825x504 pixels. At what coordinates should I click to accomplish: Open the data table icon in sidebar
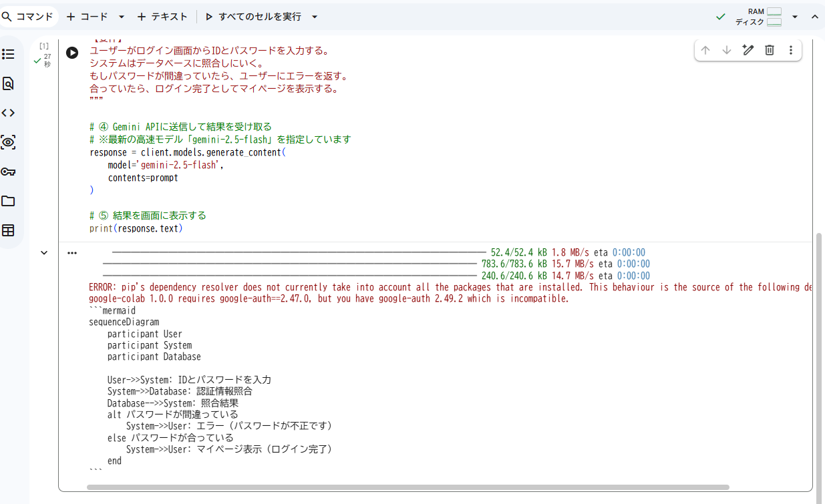pos(8,230)
